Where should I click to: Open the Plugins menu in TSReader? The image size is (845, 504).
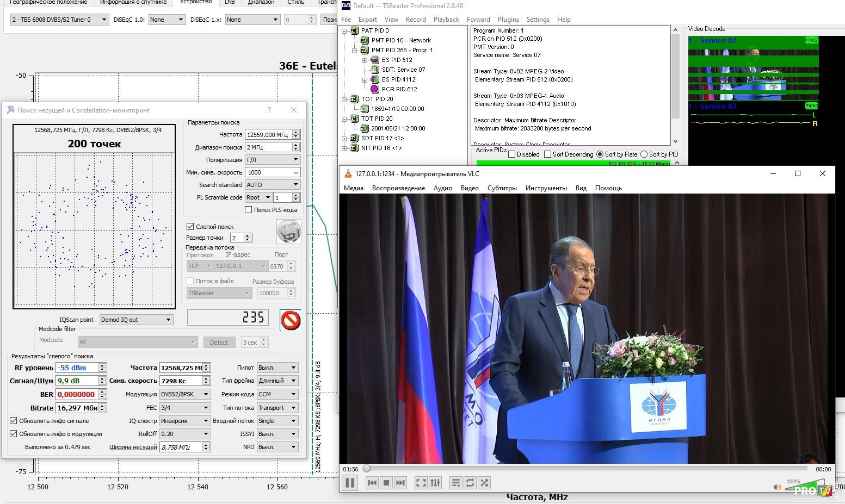point(508,20)
